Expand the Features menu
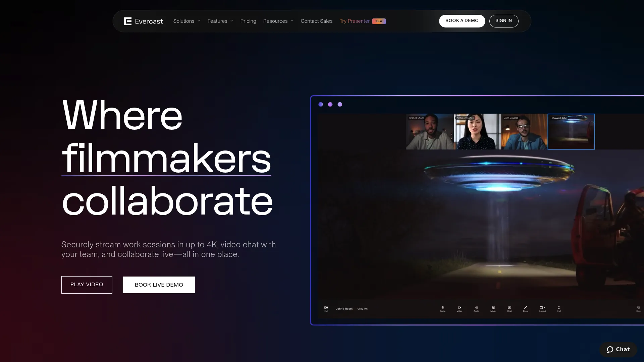This screenshot has height=362, width=644. pyautogui.click(x=220, y=21)
